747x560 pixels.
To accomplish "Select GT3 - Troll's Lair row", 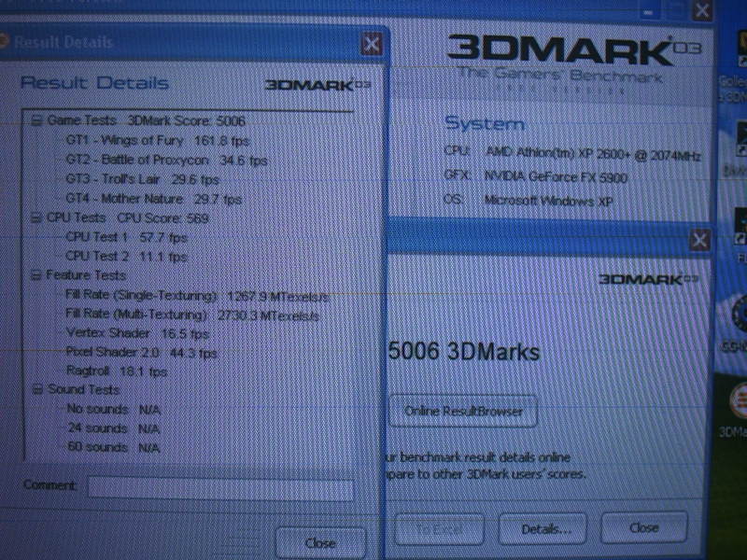I will (x=142, y=179).
